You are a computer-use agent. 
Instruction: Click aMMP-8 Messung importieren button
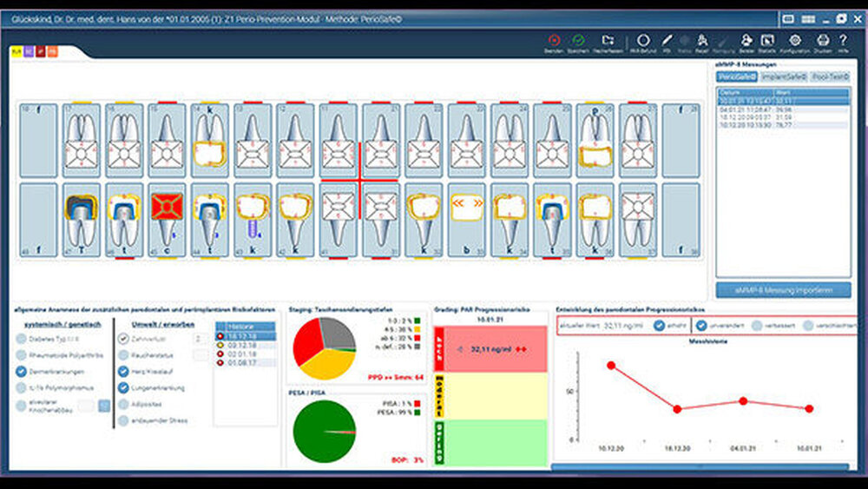tap(784, 289)
